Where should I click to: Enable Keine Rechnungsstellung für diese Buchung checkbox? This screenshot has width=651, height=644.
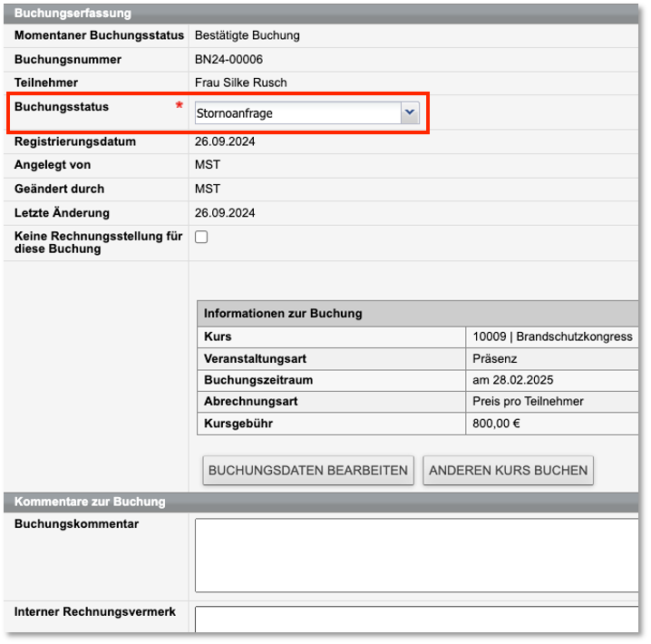pos(201,237)
